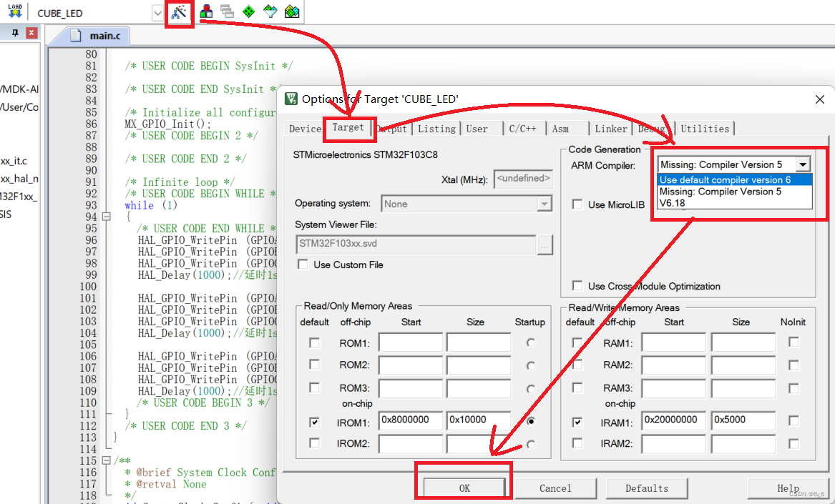The image size is (835, 504).
Task: Collapse the comment block at line 115
Action: pos(107,460)
